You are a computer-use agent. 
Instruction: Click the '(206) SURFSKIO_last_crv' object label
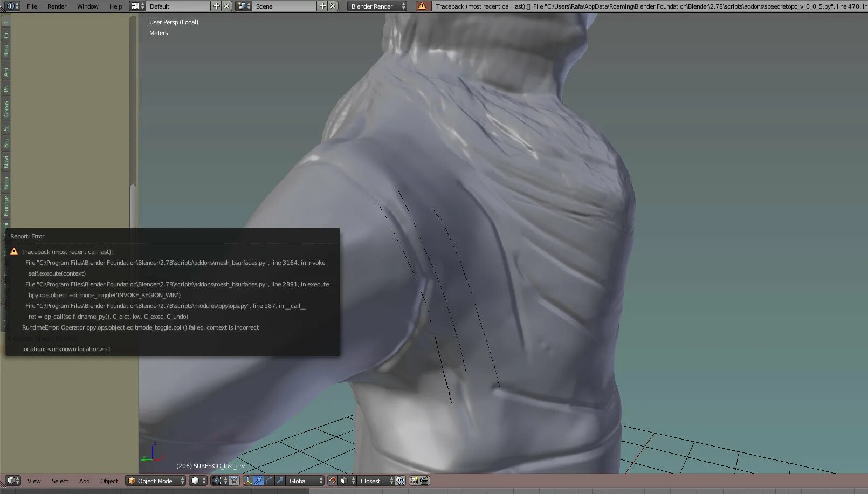210,466
